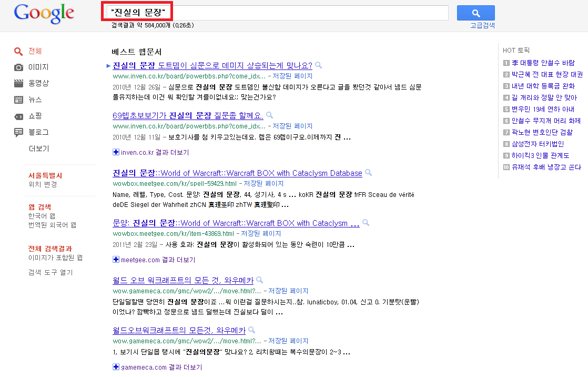The height and width of the screenshot is (377, 588).
Task: Click 위치 변경 to change location
Action: point(43,184)
